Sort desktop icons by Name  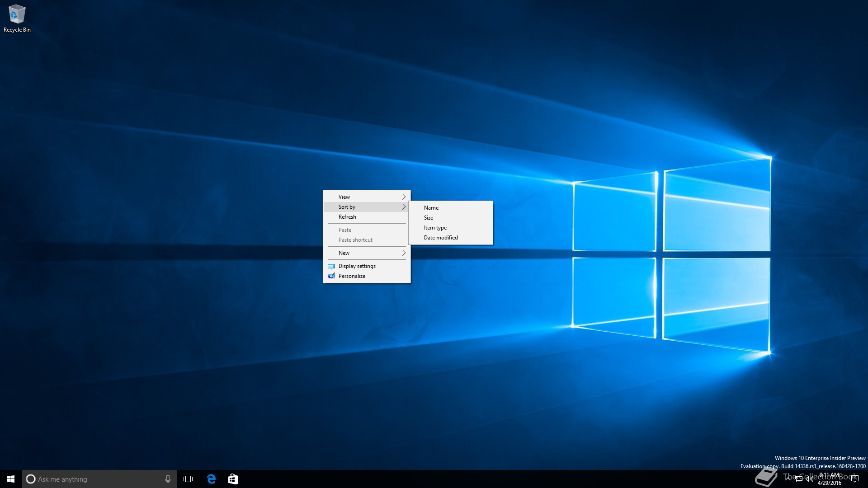click(451, 208)
